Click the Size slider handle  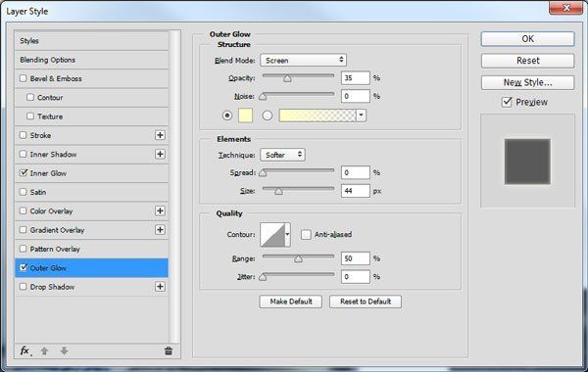point(278,191)
